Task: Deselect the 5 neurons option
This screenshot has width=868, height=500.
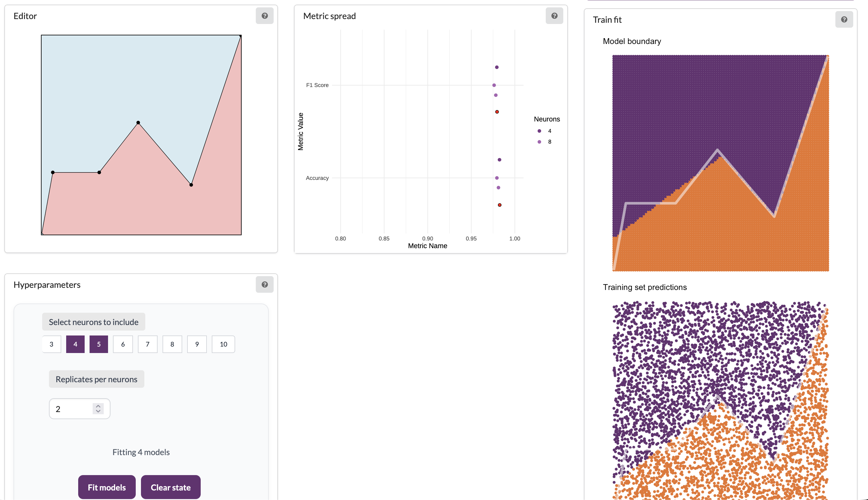Action: tap(98, 344)
